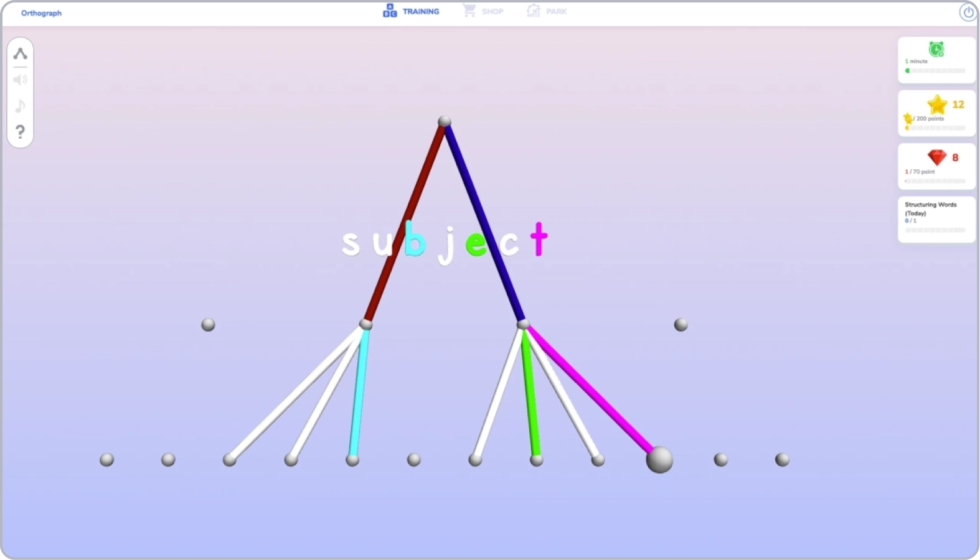Click the node joining red and cyan branches
This screenshot has height=560, width=980.
(x=366, y=324)
